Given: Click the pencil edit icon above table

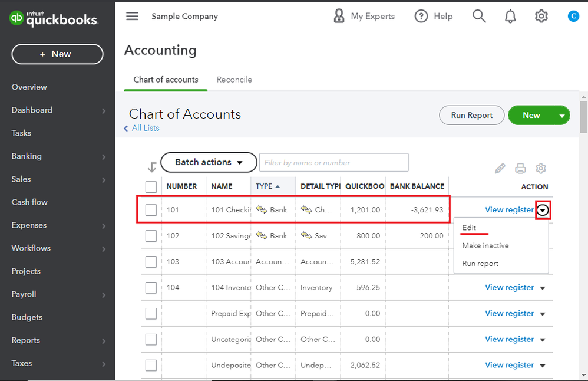Looking at the screenshot, I should pos(500,169).
